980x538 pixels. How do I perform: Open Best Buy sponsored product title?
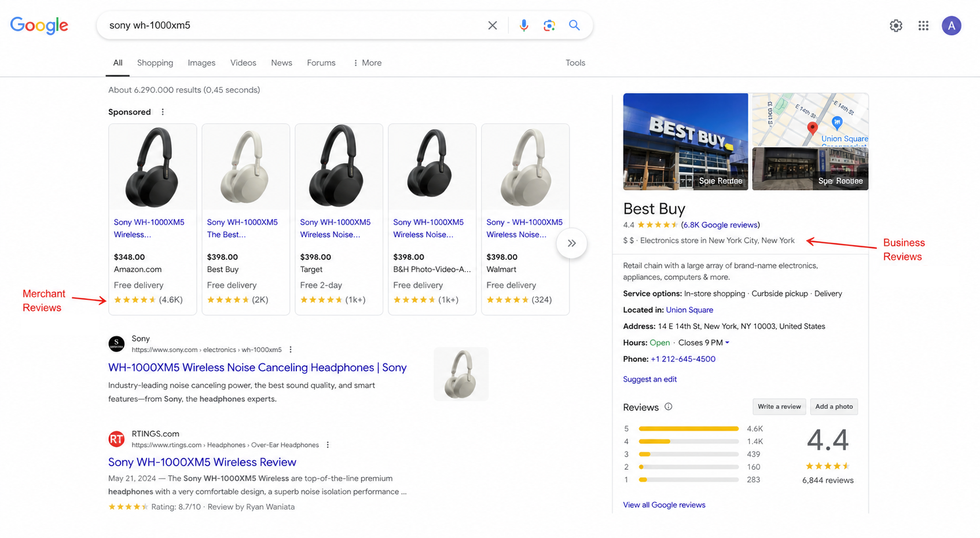242,228
